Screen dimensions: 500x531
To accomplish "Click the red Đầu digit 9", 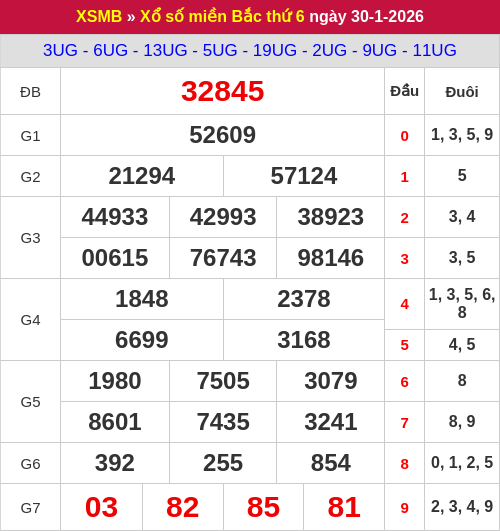I will click(404, 508).
